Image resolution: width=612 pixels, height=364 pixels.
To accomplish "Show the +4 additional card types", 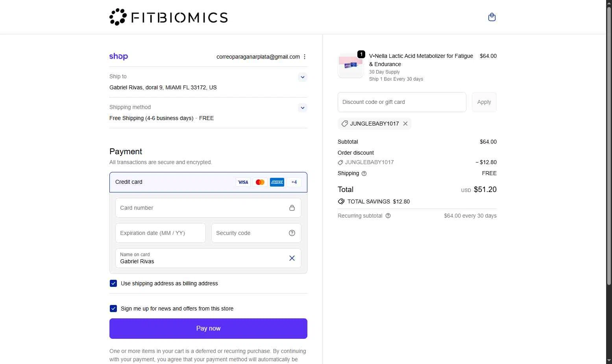I will [x=294, y=182].
